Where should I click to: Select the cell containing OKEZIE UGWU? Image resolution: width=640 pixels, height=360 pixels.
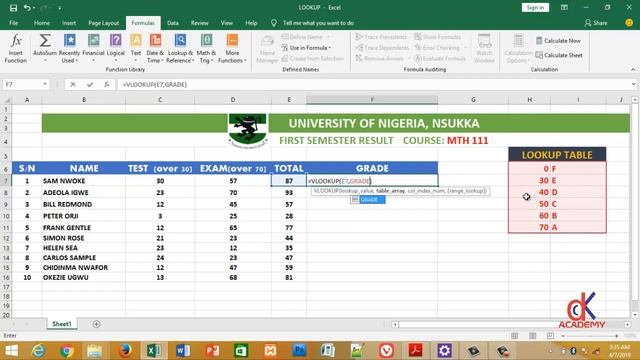tap(84, 278)
